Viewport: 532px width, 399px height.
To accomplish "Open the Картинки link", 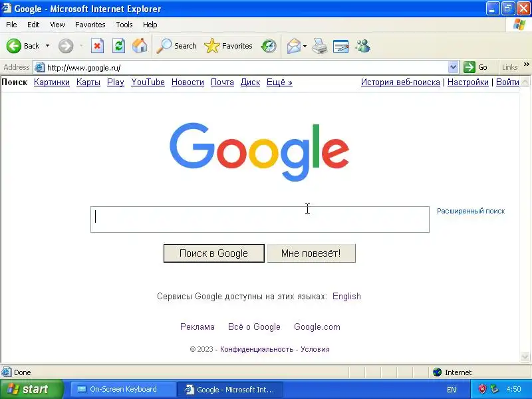I will point(52,82).
